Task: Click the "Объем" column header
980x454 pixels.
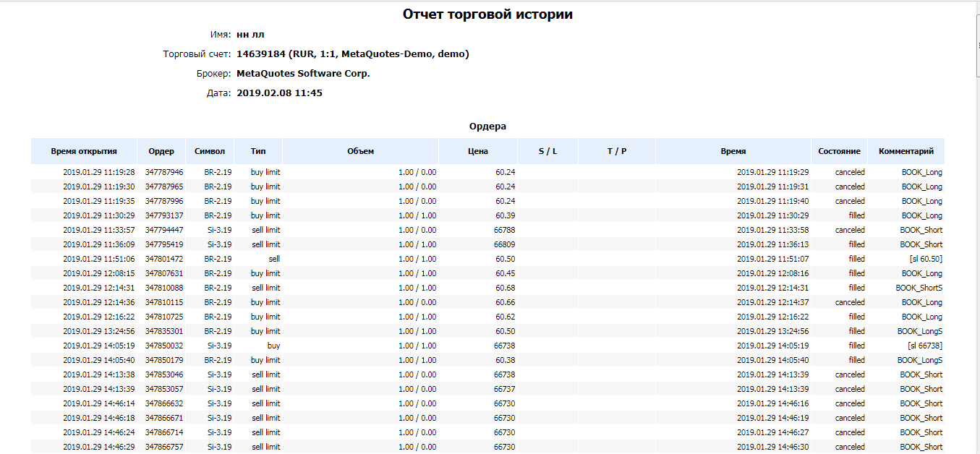Action: pyautogui.click(x=360, y=151)
